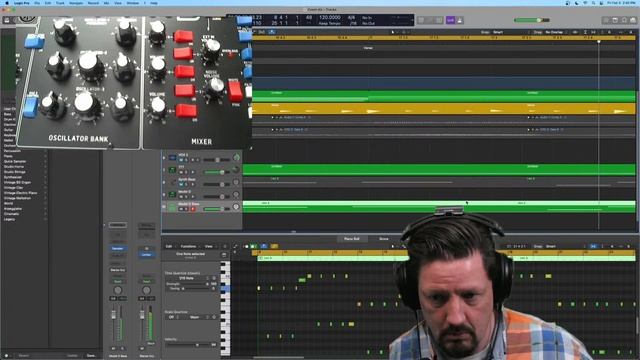Select Legacy library category
Screen dimensions: 640x360
click(9, 219)
